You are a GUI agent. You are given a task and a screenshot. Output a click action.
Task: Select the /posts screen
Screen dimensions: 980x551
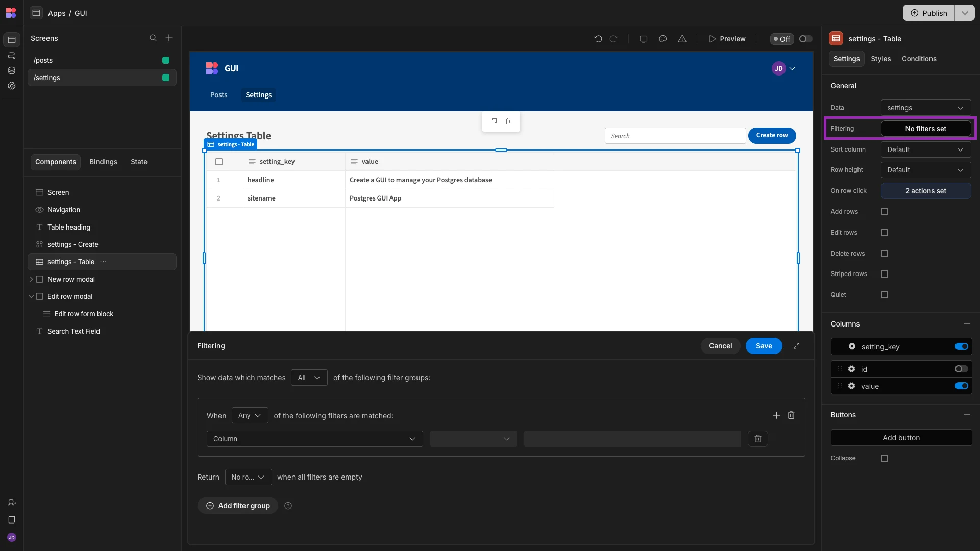coord(102,60)
